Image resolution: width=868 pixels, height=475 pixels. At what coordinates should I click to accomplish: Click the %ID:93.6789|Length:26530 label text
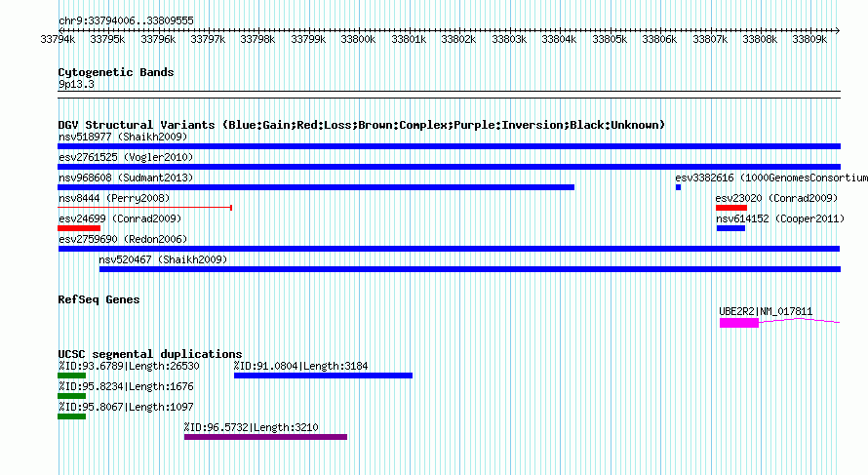[x=129, y=366]
